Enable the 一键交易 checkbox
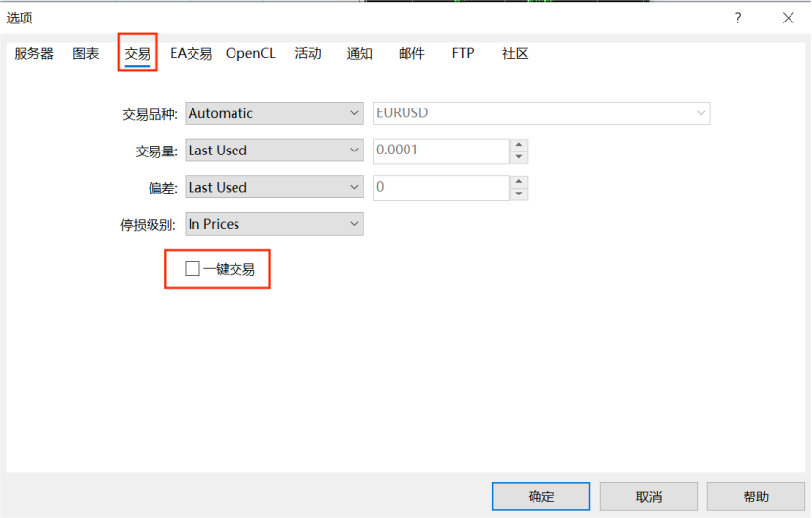Image resolution: width=812 pixels, height=518 pixels. pyautogui.click(x=192, y=269)
